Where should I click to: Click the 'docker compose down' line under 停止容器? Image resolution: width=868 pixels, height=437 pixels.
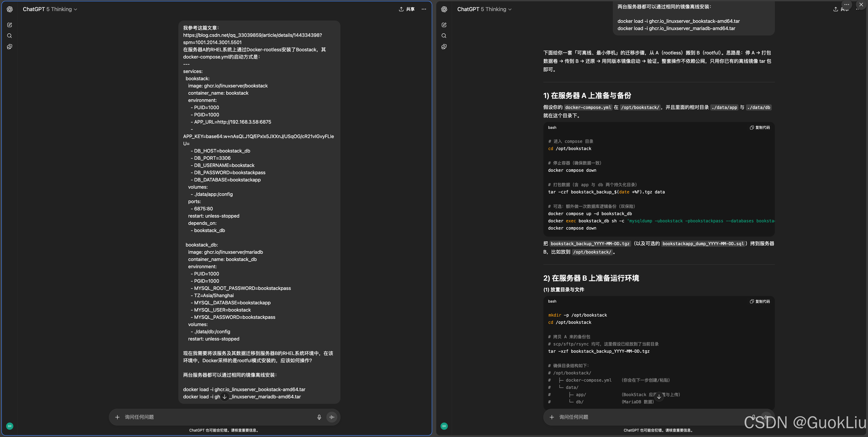pyautogui.click(x=572, y=170)
